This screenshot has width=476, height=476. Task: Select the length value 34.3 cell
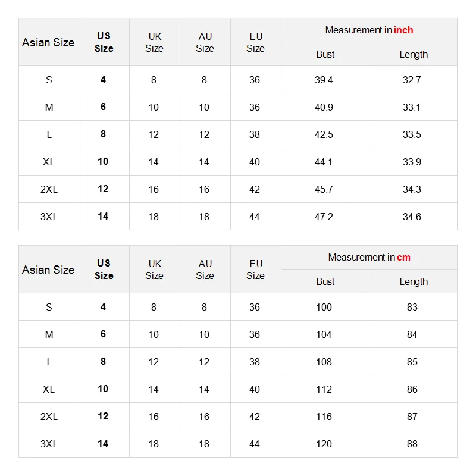(412, 189)
